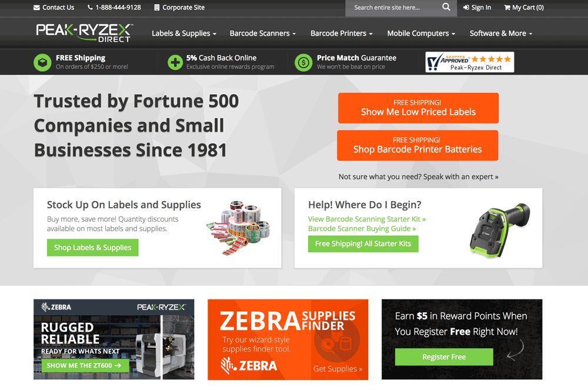Open the Mobile Computers menu
Viewport: 588px width, 390px height.
click(421, 34)
